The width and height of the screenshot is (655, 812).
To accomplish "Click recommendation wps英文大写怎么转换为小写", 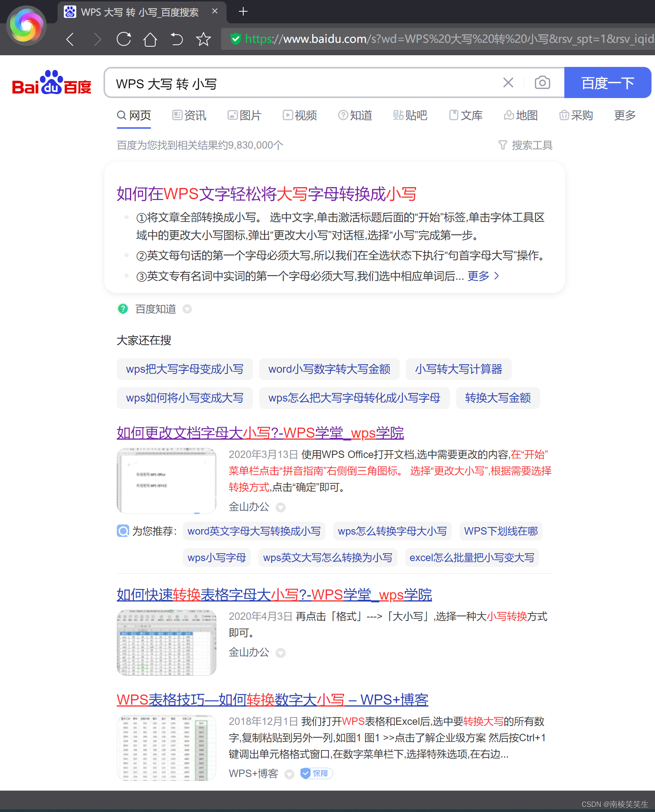I will [328, 558].
